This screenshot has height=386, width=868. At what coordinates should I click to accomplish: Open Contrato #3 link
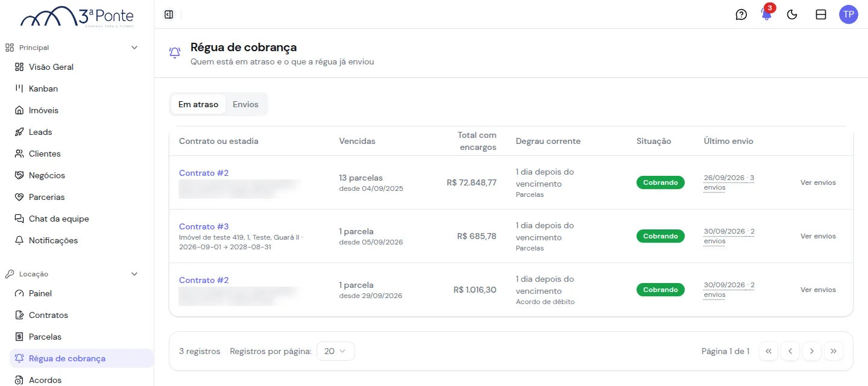(x=204, y=226)
